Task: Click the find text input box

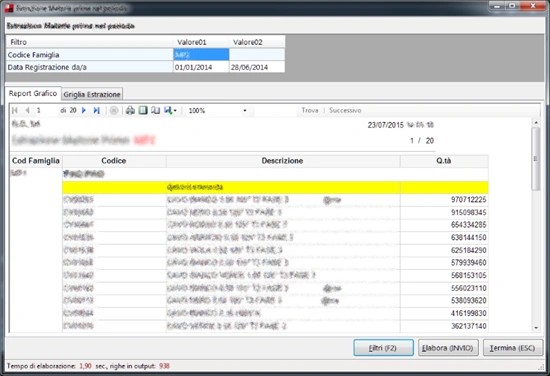Action: pyautogui.click(x=275, y=111)
